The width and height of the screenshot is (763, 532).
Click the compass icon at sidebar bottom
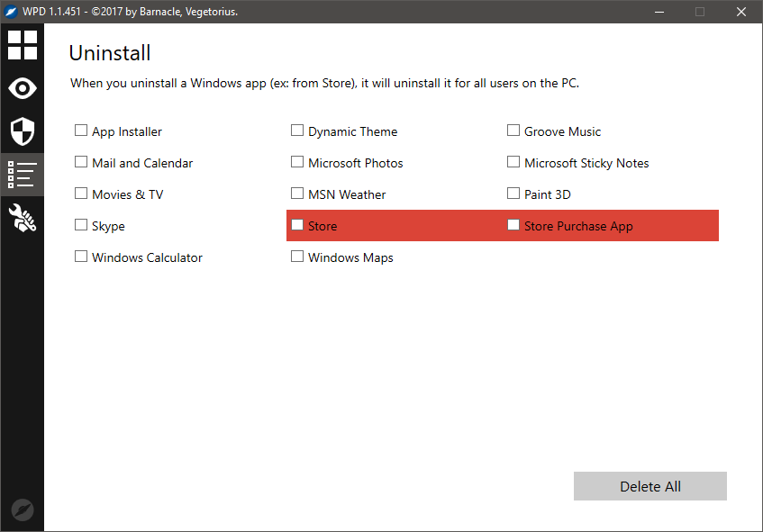click(23, 510)
